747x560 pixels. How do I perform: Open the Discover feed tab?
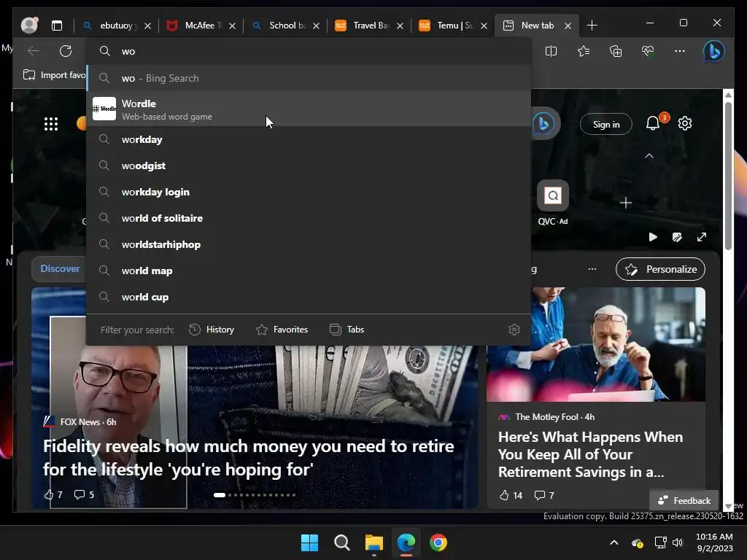coord(60,268)
